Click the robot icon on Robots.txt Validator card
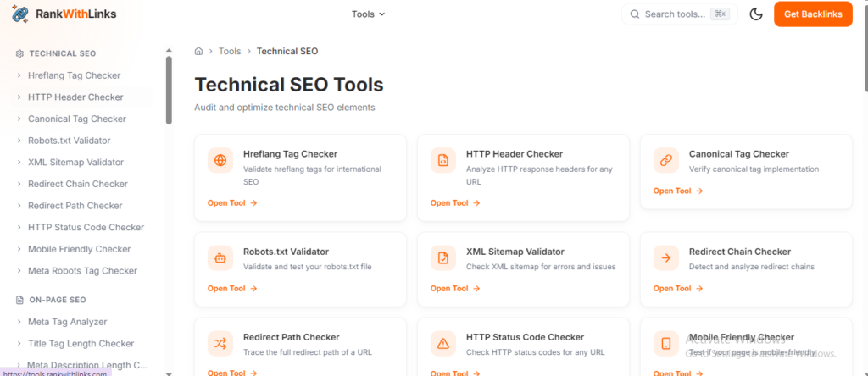Viewport: 868px width, 376px height. [x=220, y=257]
